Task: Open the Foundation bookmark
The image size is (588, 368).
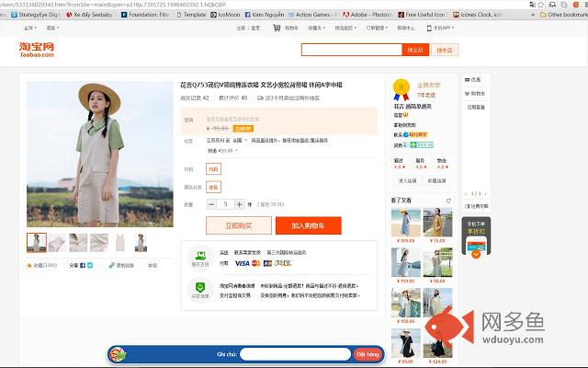Action: (145, 15)
